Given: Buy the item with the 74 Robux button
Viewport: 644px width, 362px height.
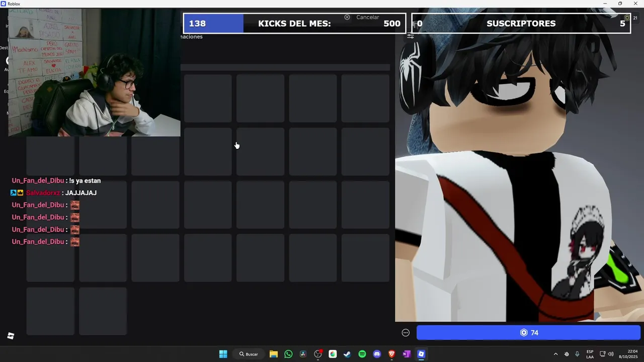Looking at the screenshot, I should tap(528, 332).
